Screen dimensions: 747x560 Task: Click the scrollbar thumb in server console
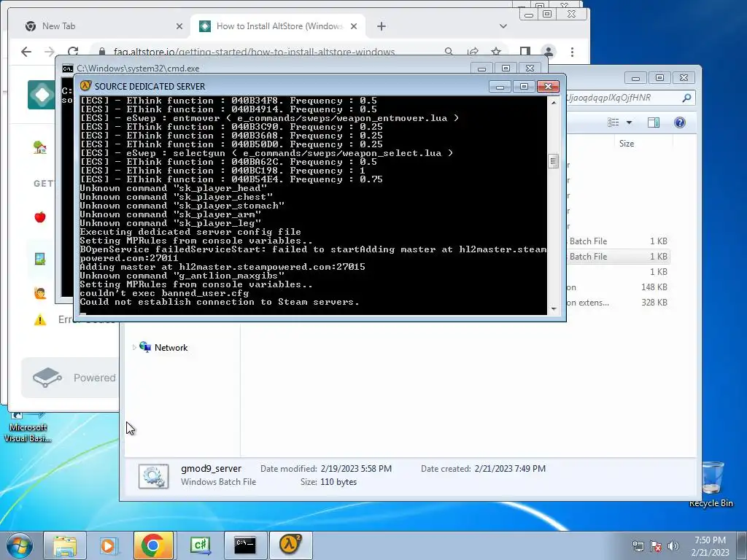(553, 161)
